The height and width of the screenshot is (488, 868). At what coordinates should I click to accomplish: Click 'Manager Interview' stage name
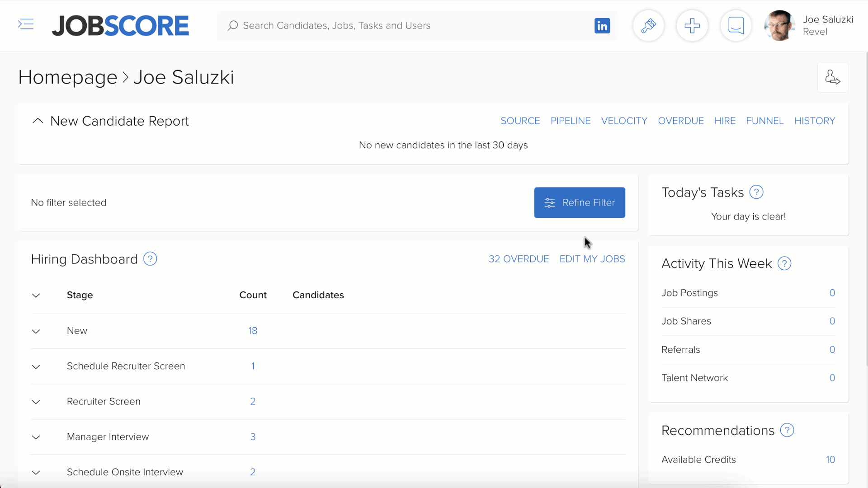(x=108, y=437)
